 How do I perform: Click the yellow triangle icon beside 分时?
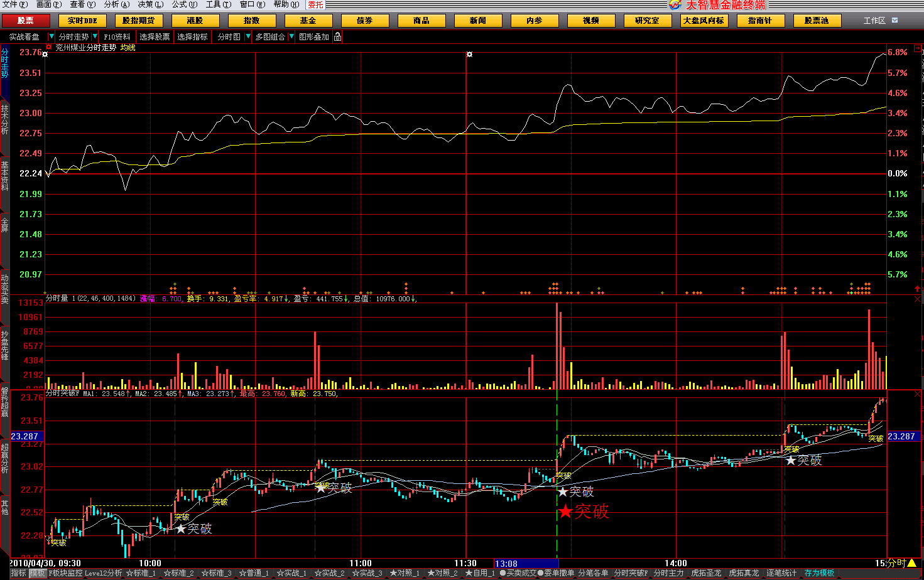911,563
